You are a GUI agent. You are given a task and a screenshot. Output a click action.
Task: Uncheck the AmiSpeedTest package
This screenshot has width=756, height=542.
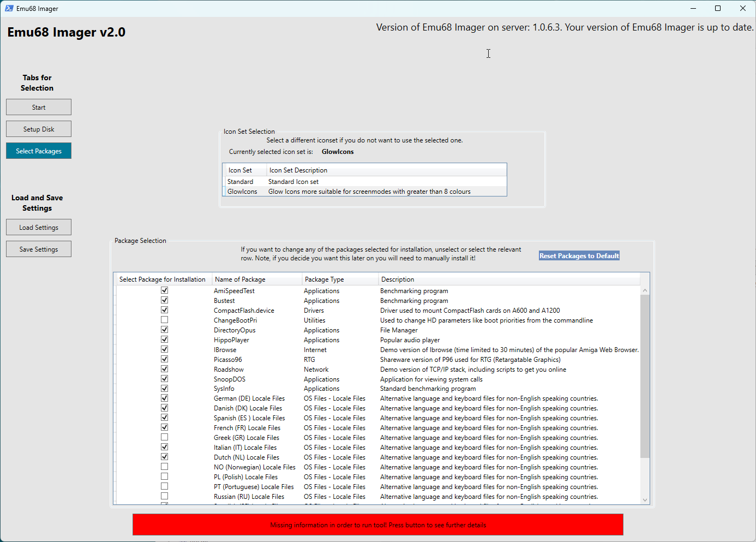point(164,290)
